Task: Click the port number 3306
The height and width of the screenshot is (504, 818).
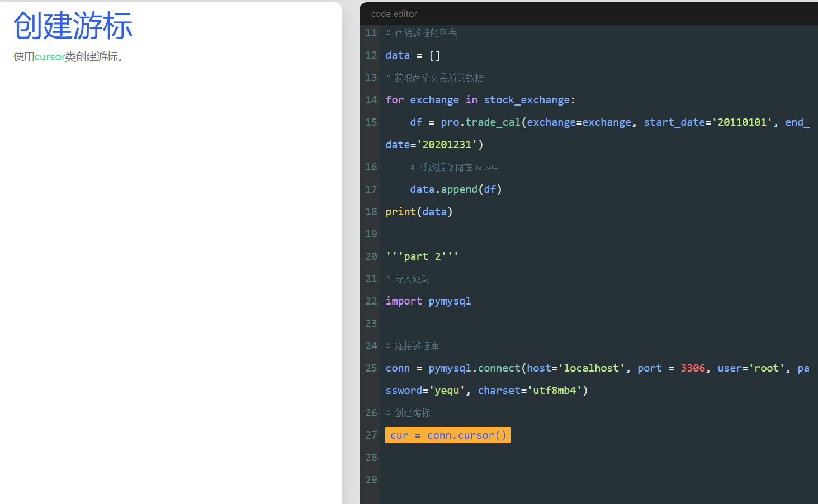Action: 693,368
